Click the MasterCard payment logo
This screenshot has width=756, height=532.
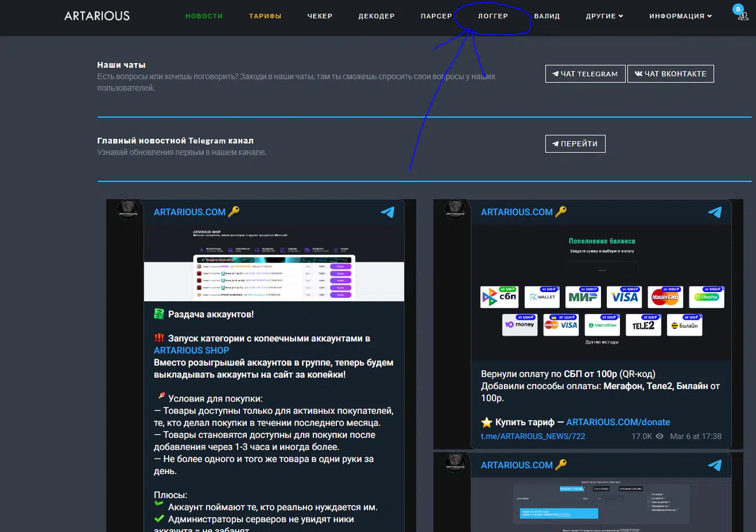(665, 297)
